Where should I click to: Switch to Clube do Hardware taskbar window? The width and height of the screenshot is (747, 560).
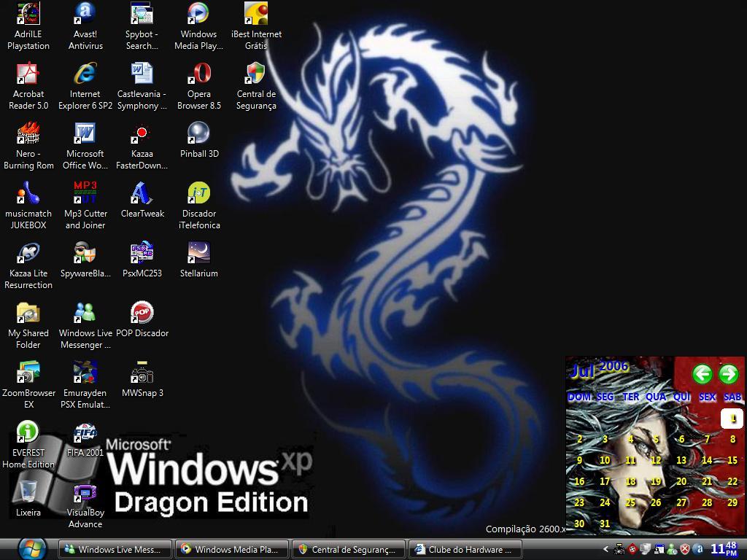465,550
